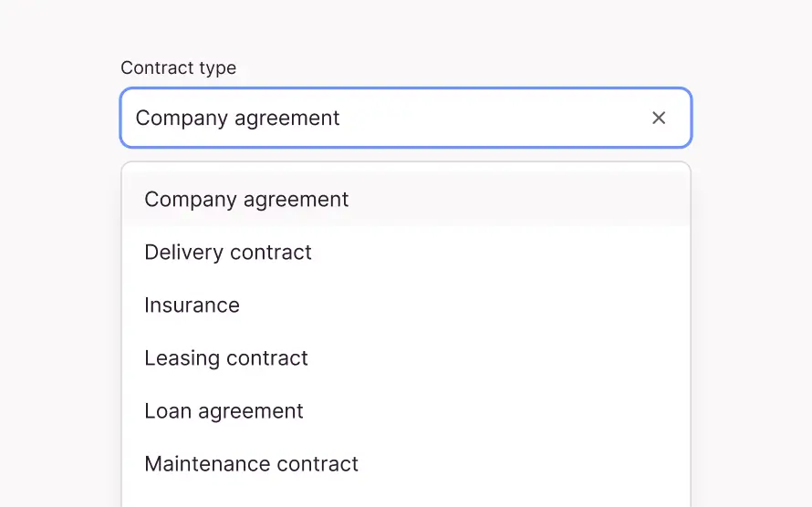Remove the selected value using the cross icon
This screenshot has width=812, height=507.
tap(659, 118)
